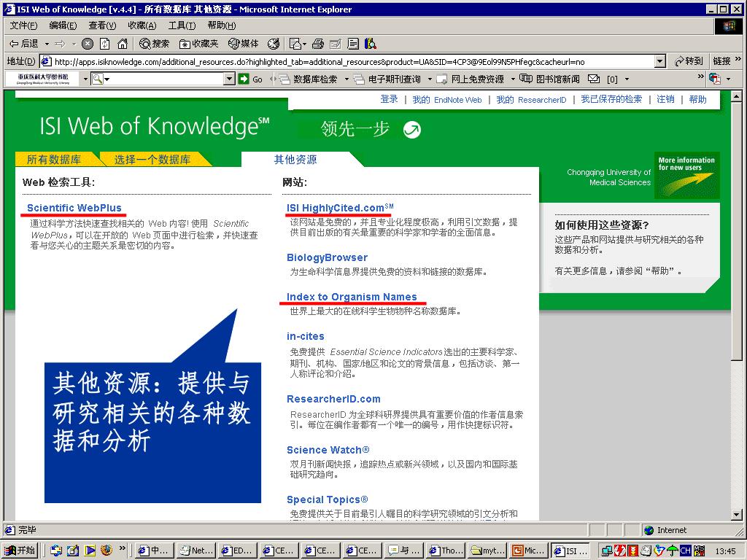Image resolution: width=747 pixels, height=560 pixels.
Task: Expand the Back button history dropdown
Action: [47, 44]
